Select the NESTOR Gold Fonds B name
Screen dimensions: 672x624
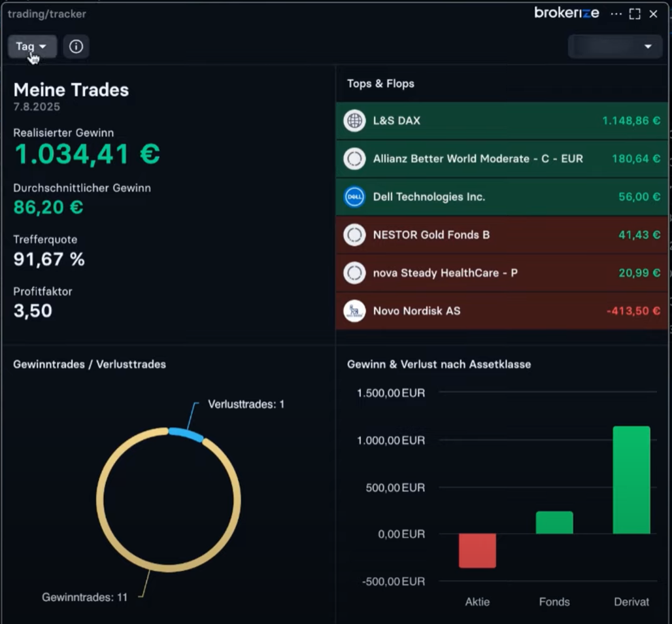click(431, 235)
